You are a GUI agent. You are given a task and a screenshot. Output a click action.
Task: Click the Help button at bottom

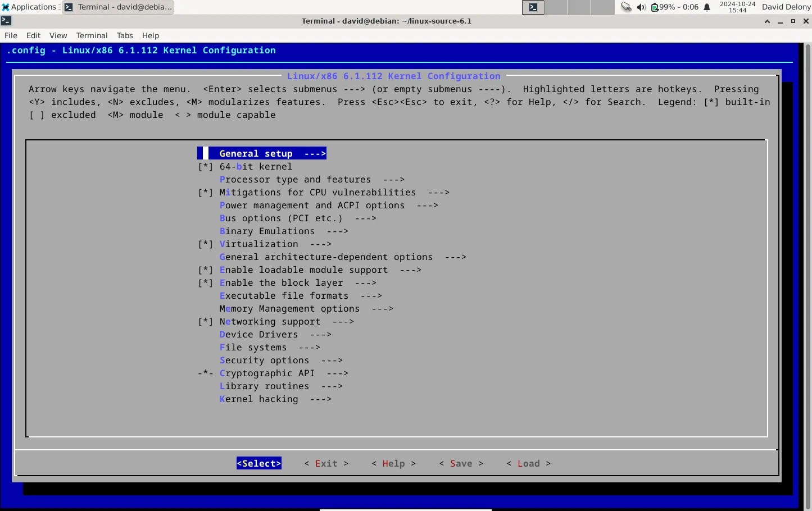click(x=394, y=463)
